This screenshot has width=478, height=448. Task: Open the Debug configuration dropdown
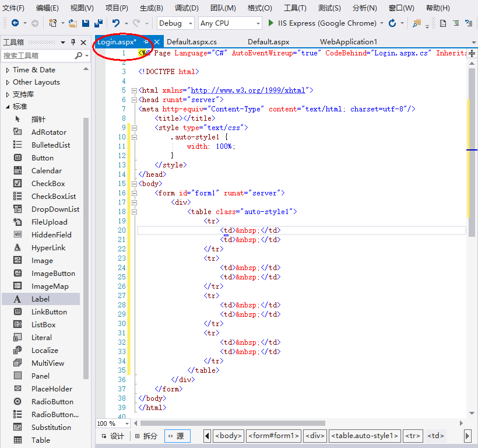pyautogui.click(x=176, y=23)
